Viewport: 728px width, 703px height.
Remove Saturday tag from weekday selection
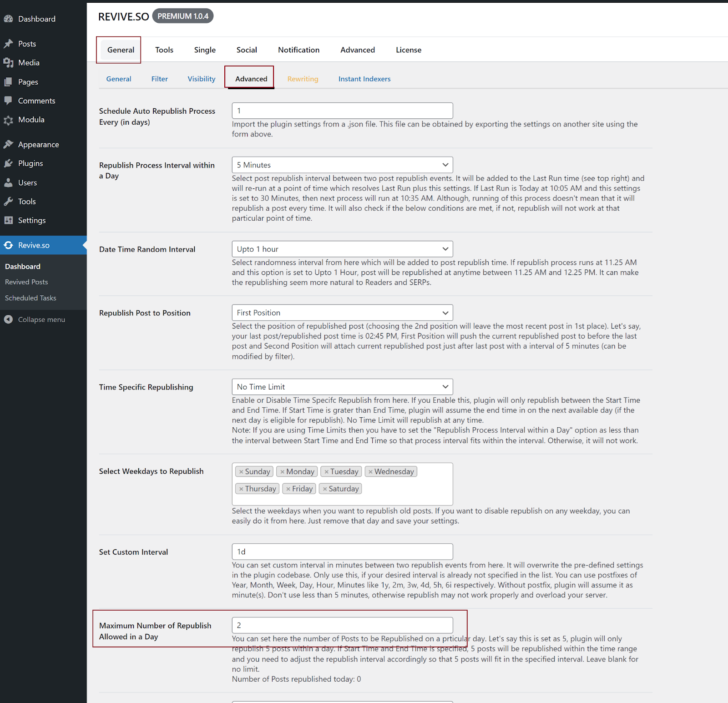325,489
